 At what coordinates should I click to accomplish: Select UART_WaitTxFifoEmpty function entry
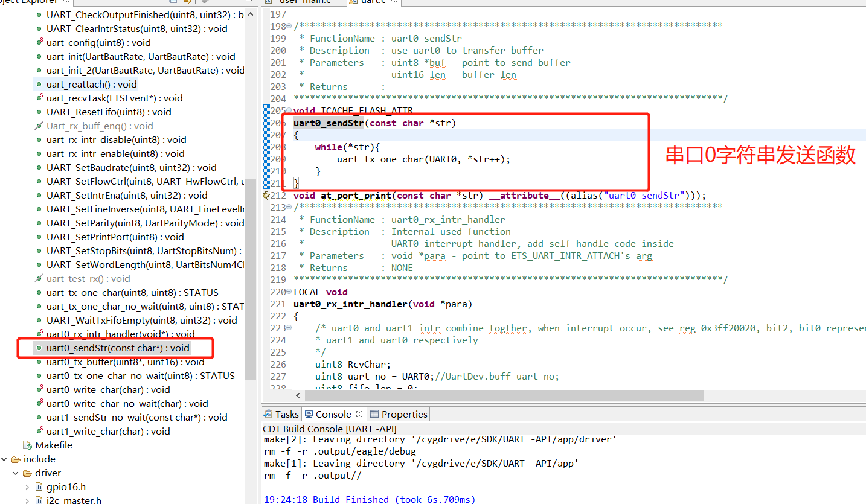pyautogui.click(x=142, y=320)
